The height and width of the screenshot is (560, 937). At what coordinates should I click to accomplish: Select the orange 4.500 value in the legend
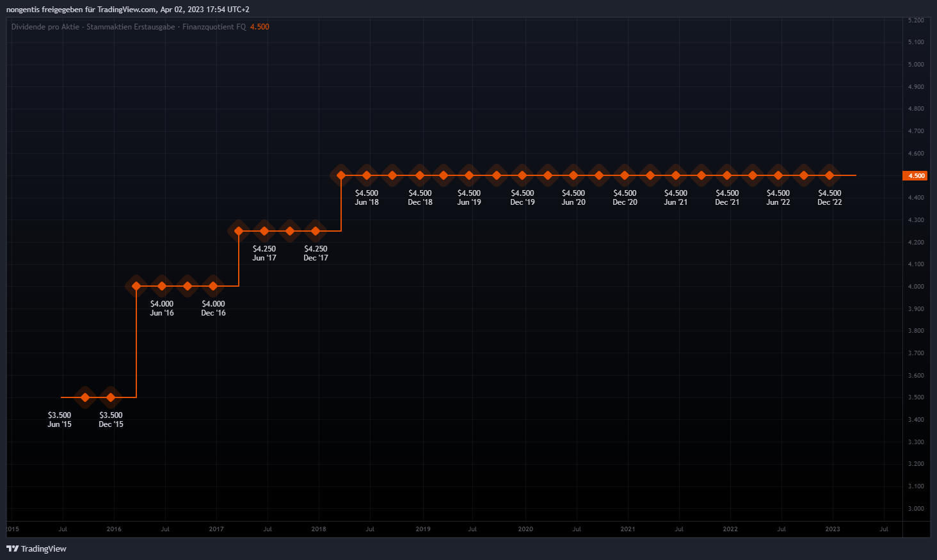coord(259,27)
